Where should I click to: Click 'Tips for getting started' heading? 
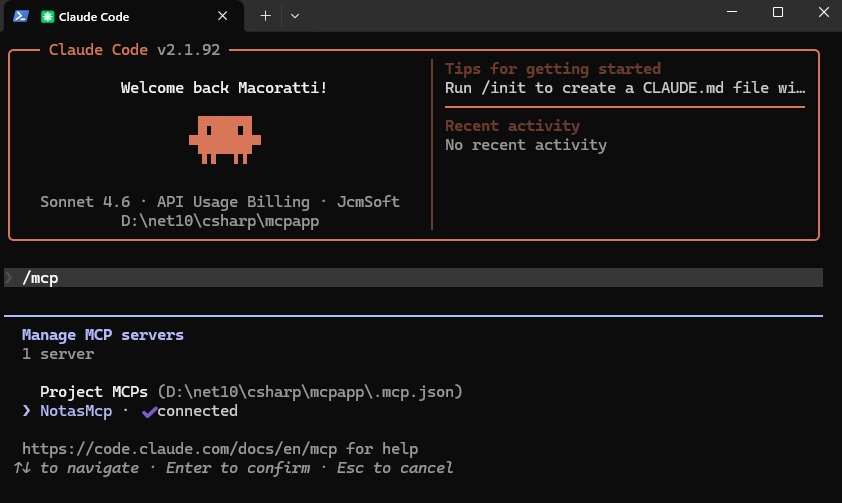coord(553,69)
